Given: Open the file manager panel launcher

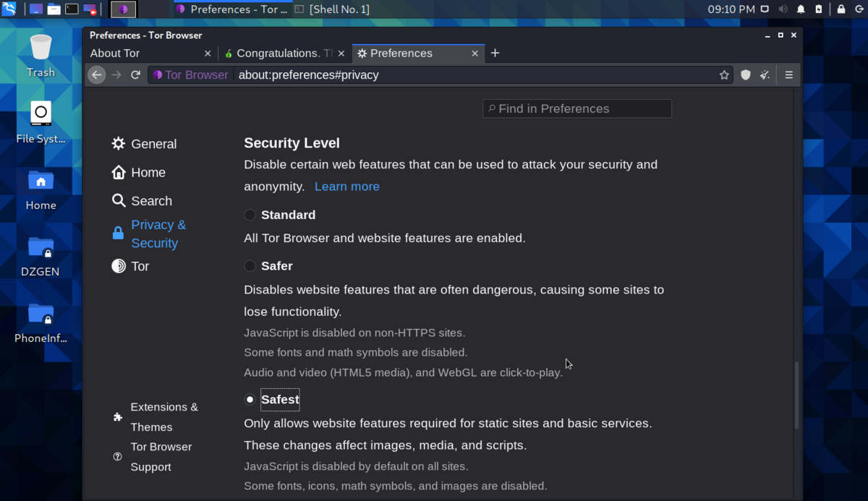Looking at the screenshot, I should (54, 9).
